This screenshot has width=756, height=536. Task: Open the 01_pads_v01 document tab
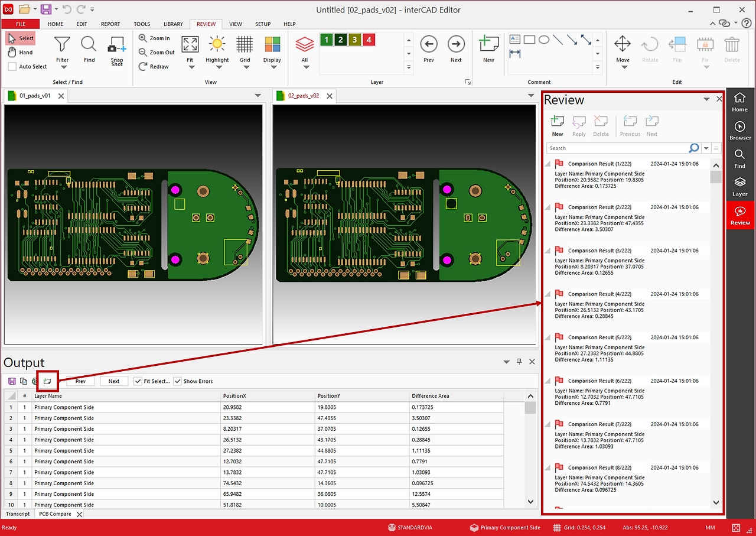pyautogui.click(x=35, y=95)
